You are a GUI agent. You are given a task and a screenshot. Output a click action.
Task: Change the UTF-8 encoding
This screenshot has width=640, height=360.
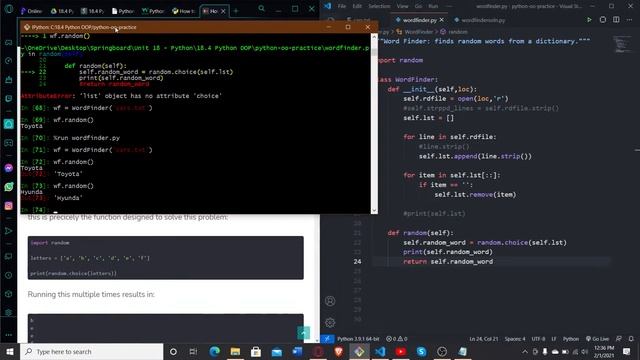coord(538,339)
